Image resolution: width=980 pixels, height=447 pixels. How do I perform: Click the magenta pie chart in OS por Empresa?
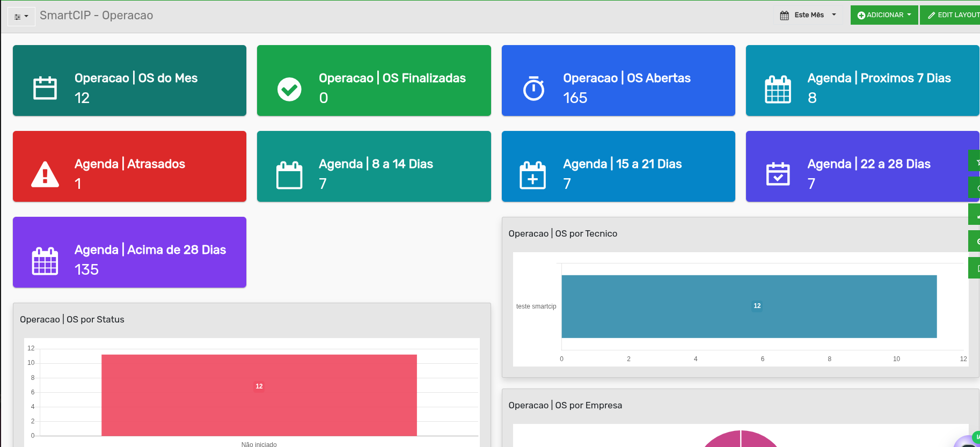click(741, 439)
